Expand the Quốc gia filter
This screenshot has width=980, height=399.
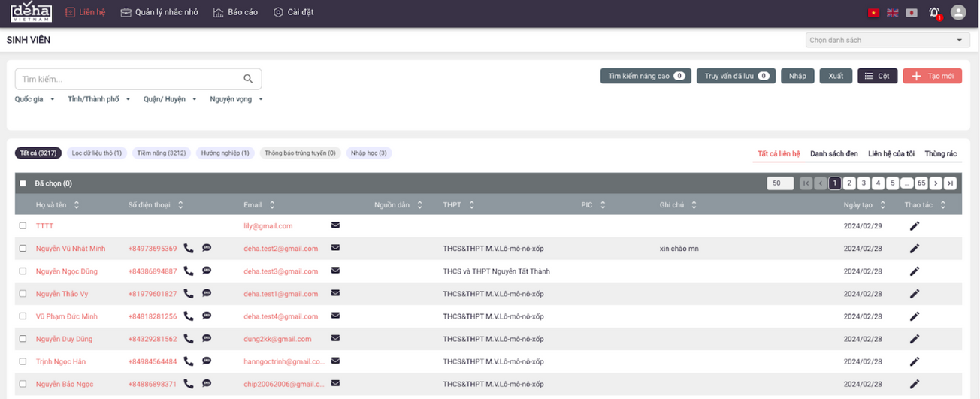pyautogui.click(x=35, y=99)
